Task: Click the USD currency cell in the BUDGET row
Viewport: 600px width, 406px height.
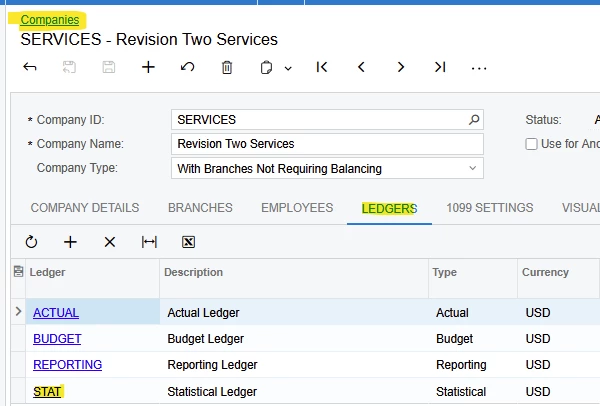Action: (559, 339)
